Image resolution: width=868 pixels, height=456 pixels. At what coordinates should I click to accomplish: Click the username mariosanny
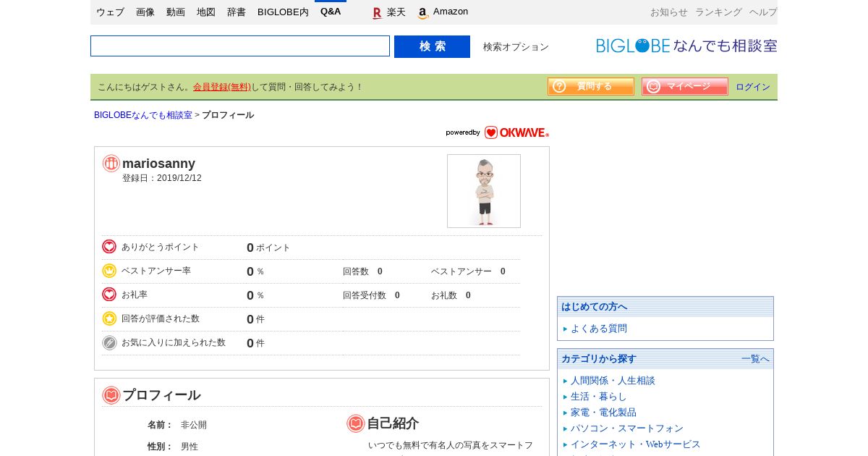click(x=158, y=164)
